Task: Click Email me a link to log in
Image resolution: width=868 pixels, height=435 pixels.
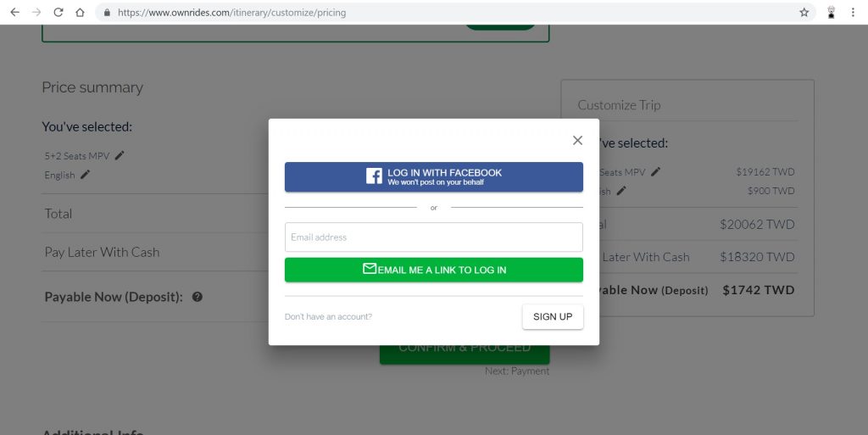Action: tap(433, 270)
